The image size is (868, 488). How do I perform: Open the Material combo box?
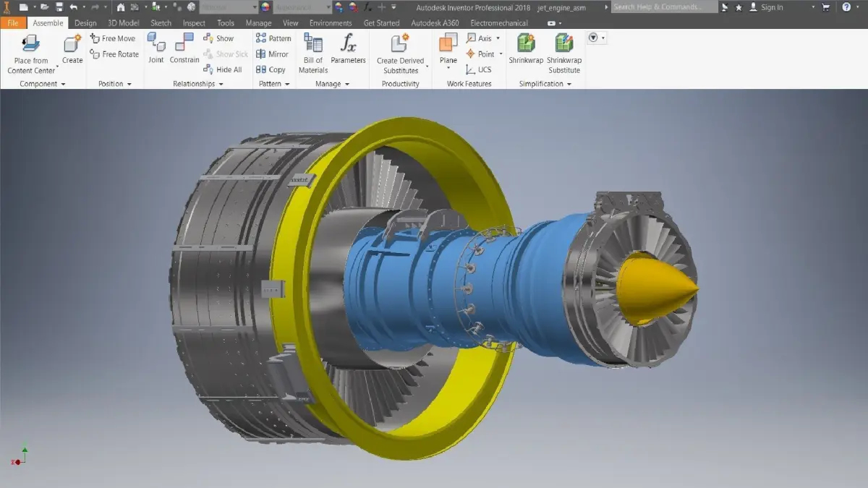click(229, 7)
